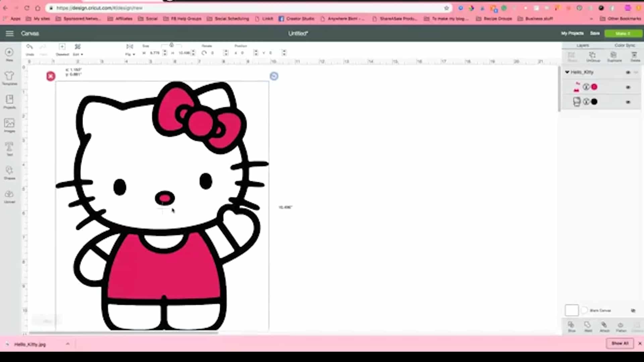Open the Other Bookmarks folder
Screen dimensions: 644x362
coord(620,19)
